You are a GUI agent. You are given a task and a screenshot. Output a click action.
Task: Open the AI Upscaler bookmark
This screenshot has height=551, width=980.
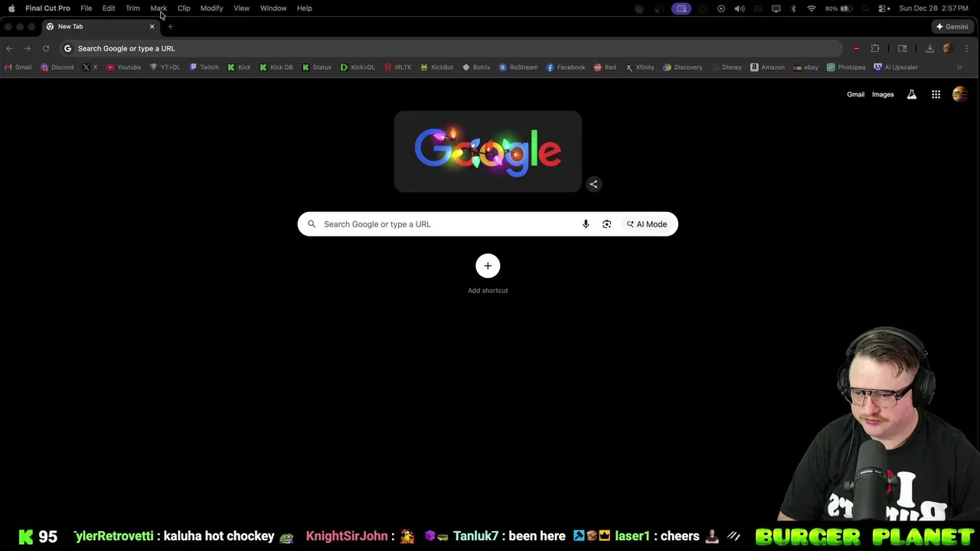(896, 67)
